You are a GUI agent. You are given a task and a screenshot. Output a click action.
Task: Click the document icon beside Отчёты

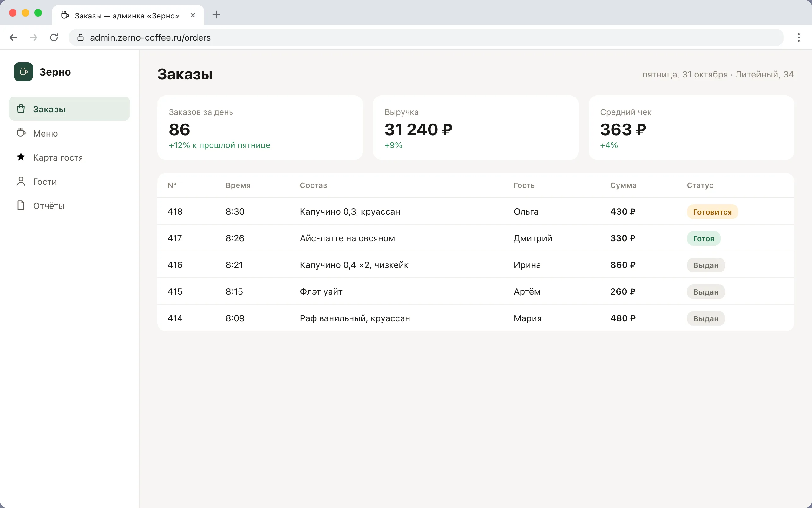(21, 205)
